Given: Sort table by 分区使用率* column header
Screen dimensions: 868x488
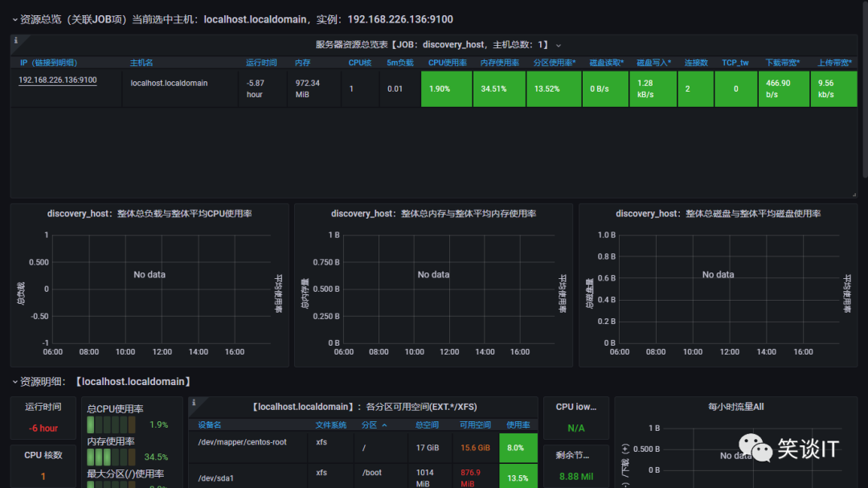Looking at the screenshot, I should pos(554,63).
